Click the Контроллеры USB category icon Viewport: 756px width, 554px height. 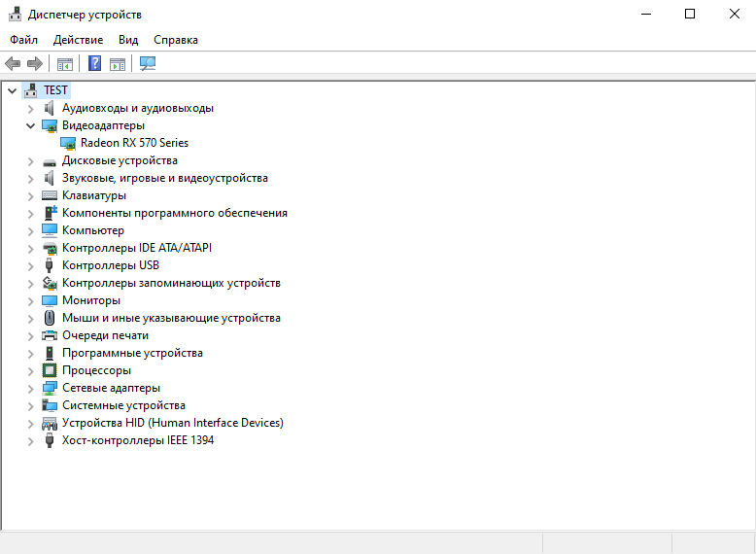click(x=51, y=265)
